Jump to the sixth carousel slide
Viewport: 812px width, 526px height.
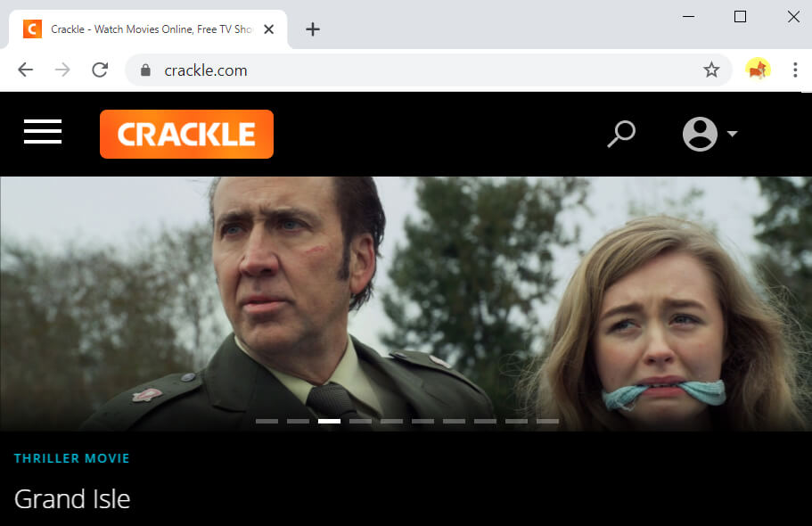coord(423,422)
